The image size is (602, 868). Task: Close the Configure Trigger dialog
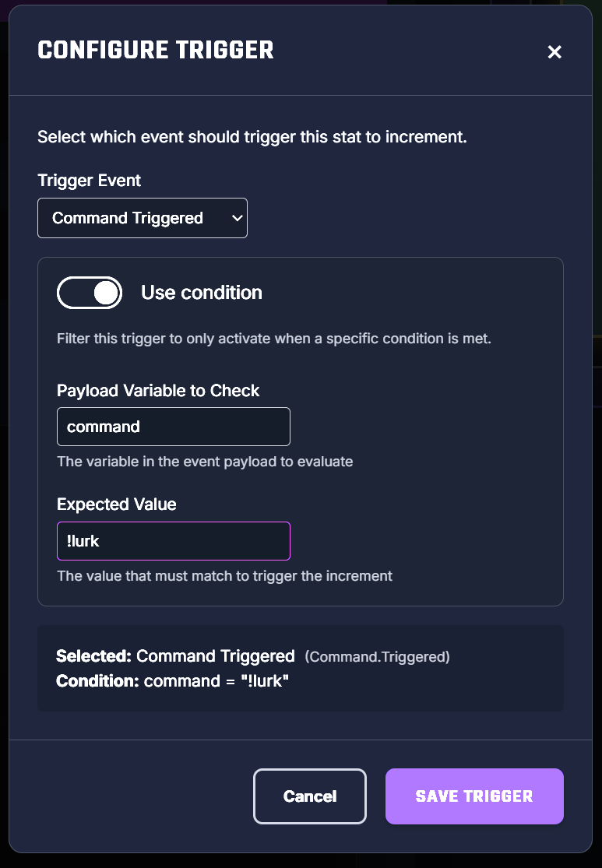click(554, 52)
